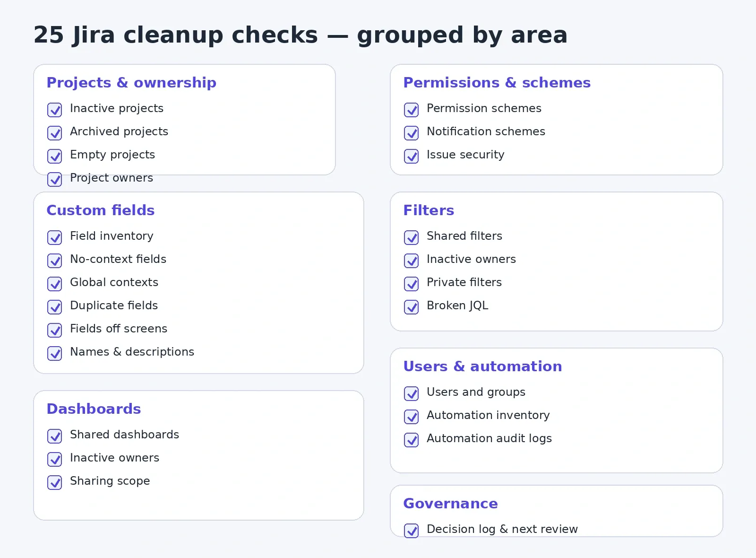Viewport: 756px width, 558px height.
Task: Click the 'Fields off screens' label
Action: click(119, 329)
